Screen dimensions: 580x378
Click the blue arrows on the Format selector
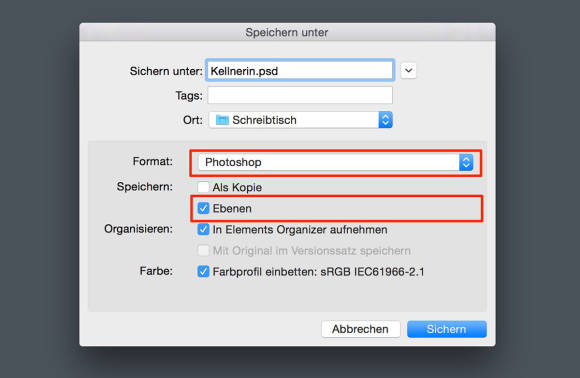click(466, 162)
